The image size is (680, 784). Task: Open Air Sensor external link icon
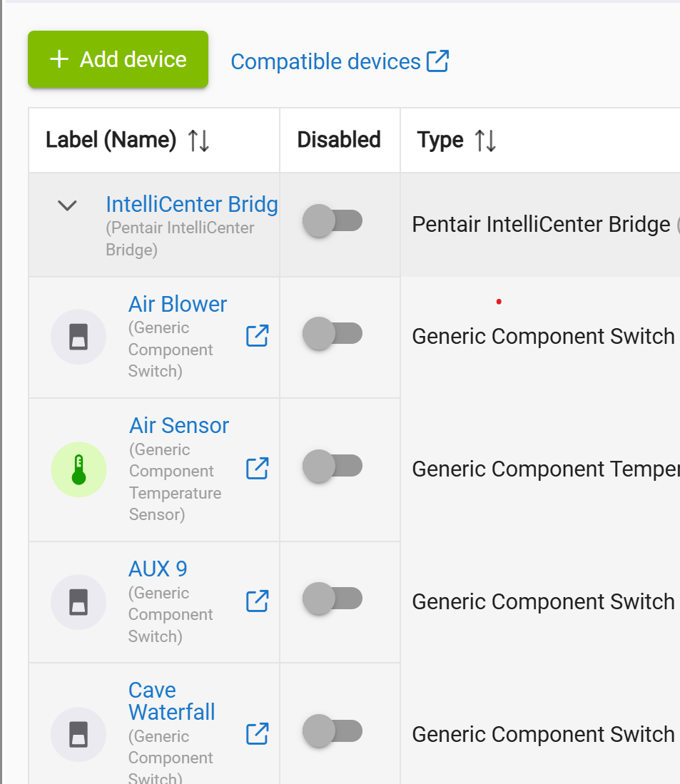tap(257, 468)
